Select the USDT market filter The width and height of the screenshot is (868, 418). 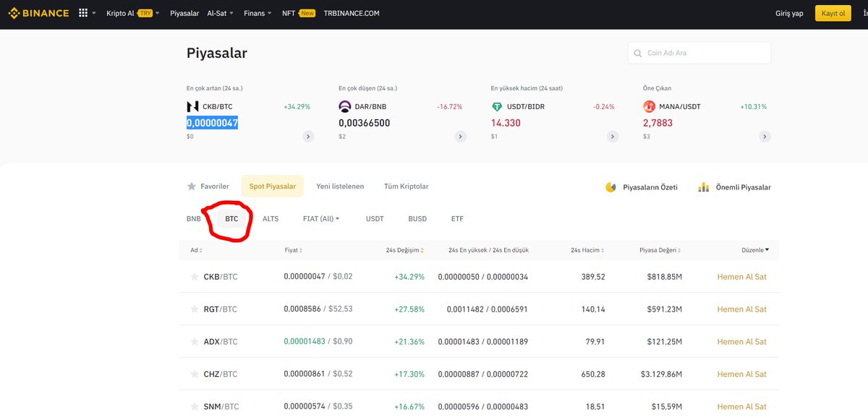(375, 218)
